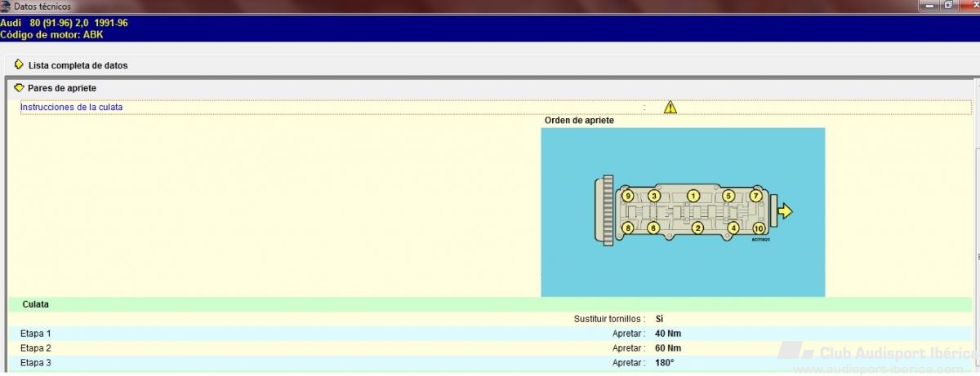The height and width of the screenshot is (376, 980).
Task: Open 'Instrucciones de la culata' link
Action: click(x=72, y=107)
